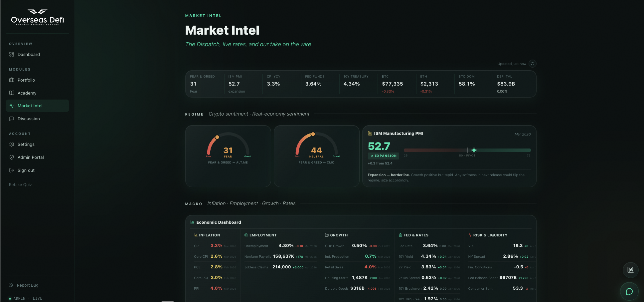
Task: Click Durable Goods $316B value
Action: click(x=358, y=288)
